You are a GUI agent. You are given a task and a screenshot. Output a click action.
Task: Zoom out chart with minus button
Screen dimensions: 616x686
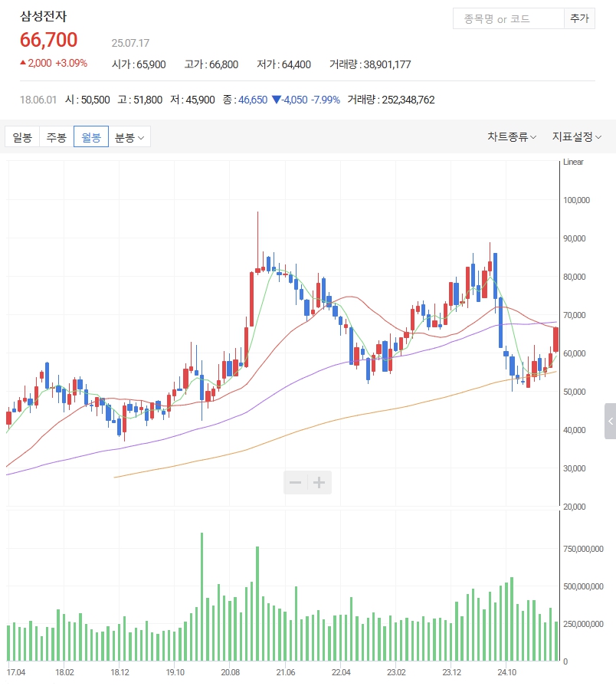[296, 483]
